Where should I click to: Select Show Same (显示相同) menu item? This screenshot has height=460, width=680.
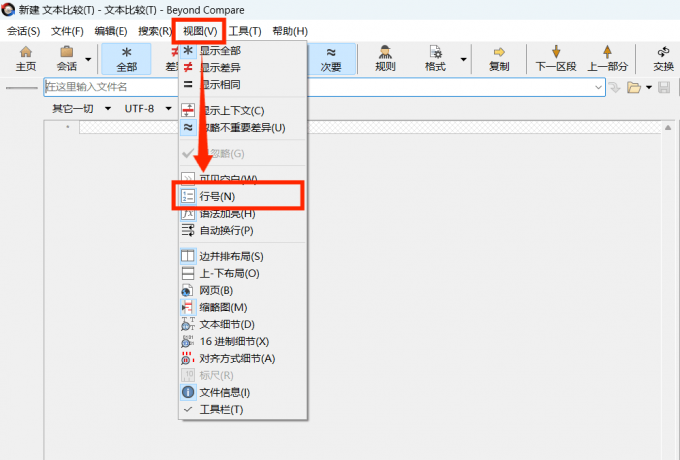point(242,85)
